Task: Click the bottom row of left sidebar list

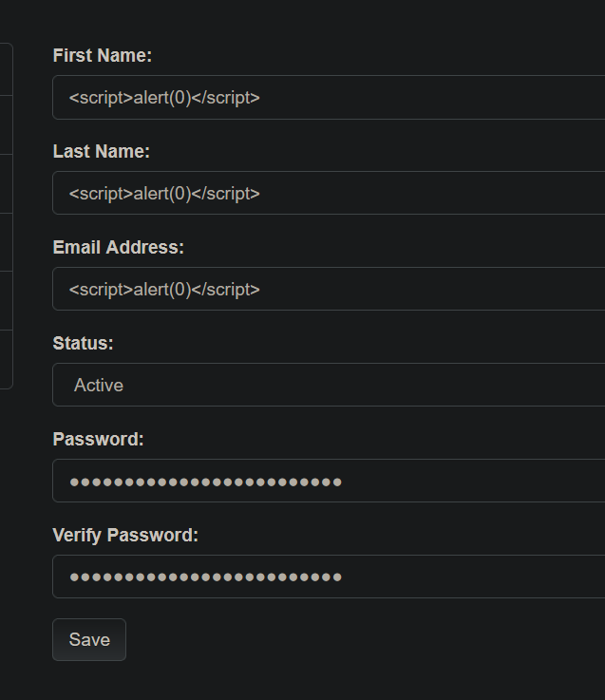Action: (6, 359)
